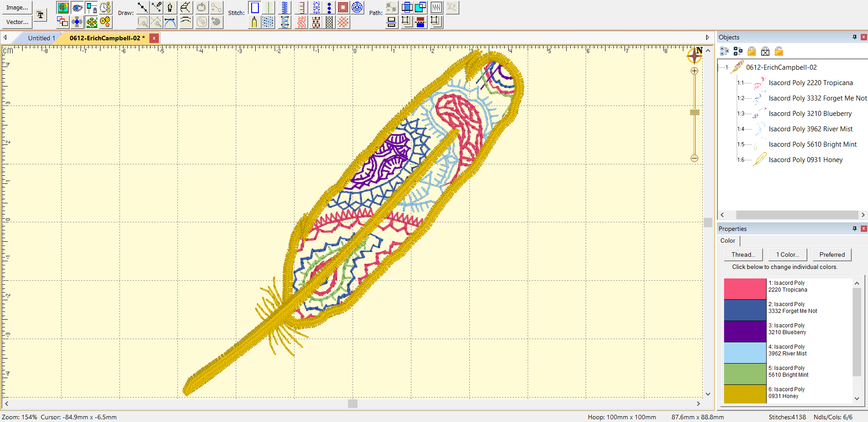Toggle pin on the Objects panel

tap(854, 37)
